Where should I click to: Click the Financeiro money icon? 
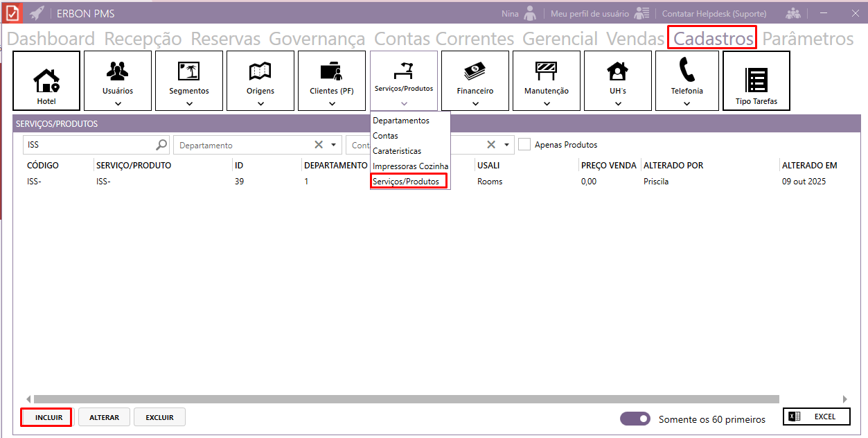(475, 71)
